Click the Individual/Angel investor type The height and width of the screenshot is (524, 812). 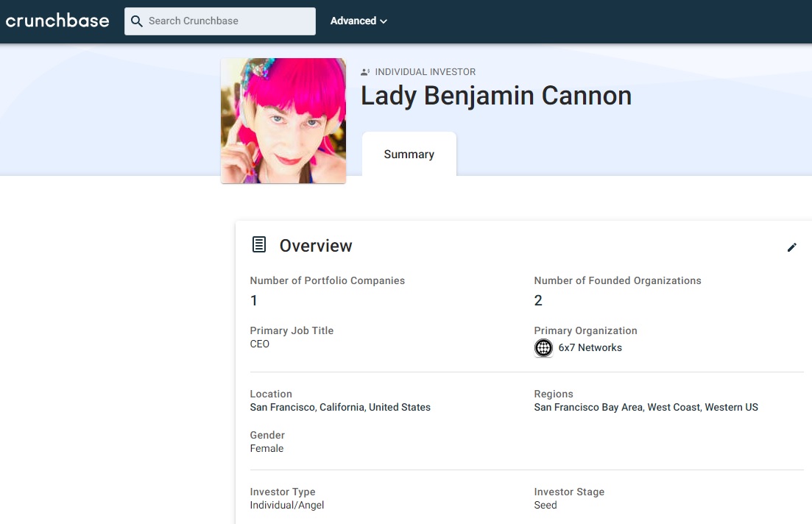[x=287, y=505]
